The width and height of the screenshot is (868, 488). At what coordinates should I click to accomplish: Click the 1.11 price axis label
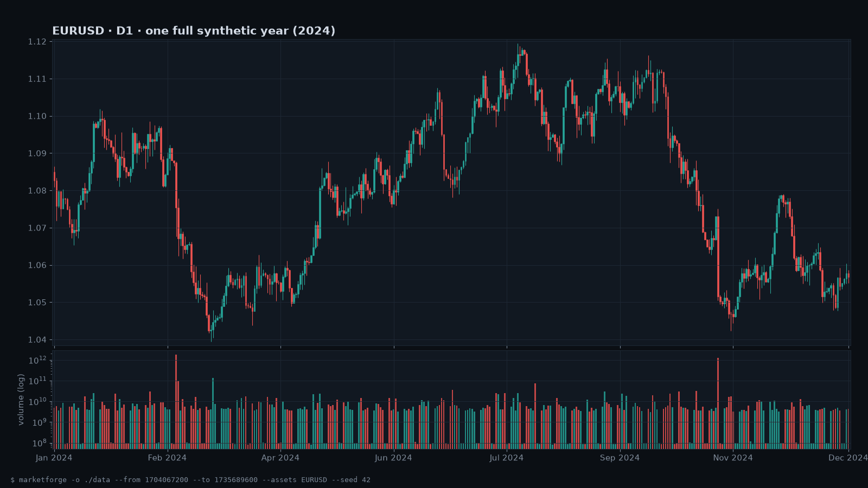[x=37, y=79]
